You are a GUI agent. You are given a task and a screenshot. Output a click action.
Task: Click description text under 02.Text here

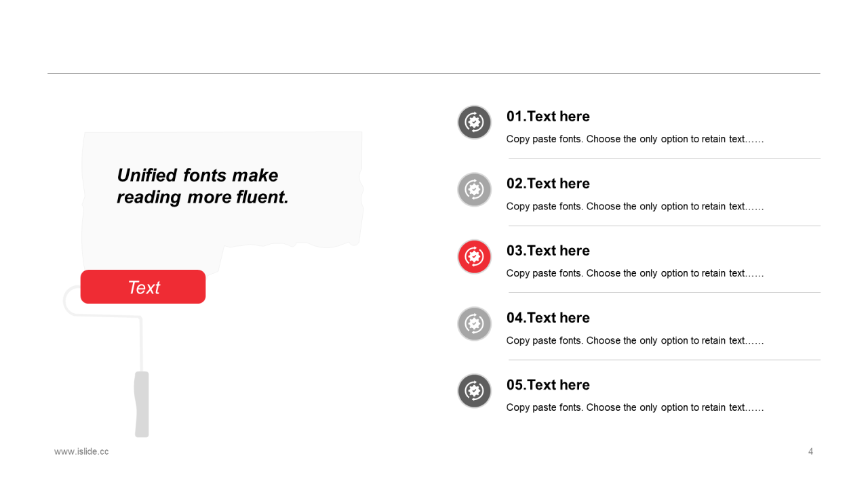point(635,207)
